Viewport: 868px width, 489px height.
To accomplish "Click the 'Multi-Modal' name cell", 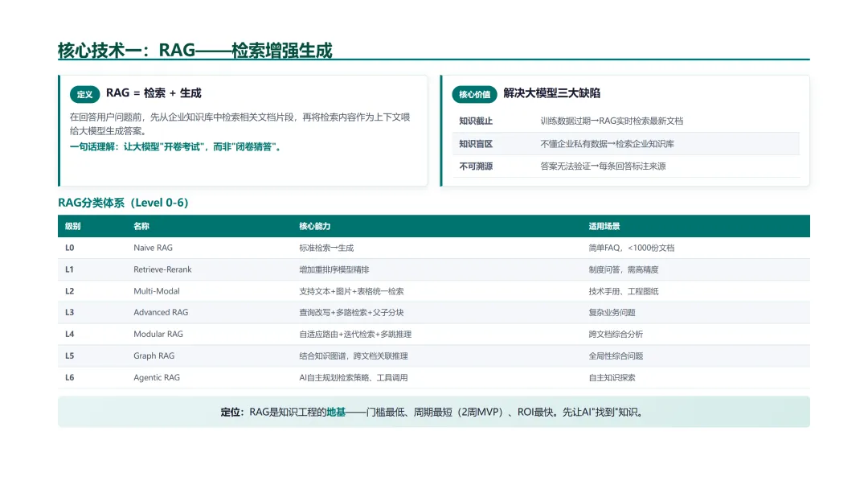I will [156, 290].
